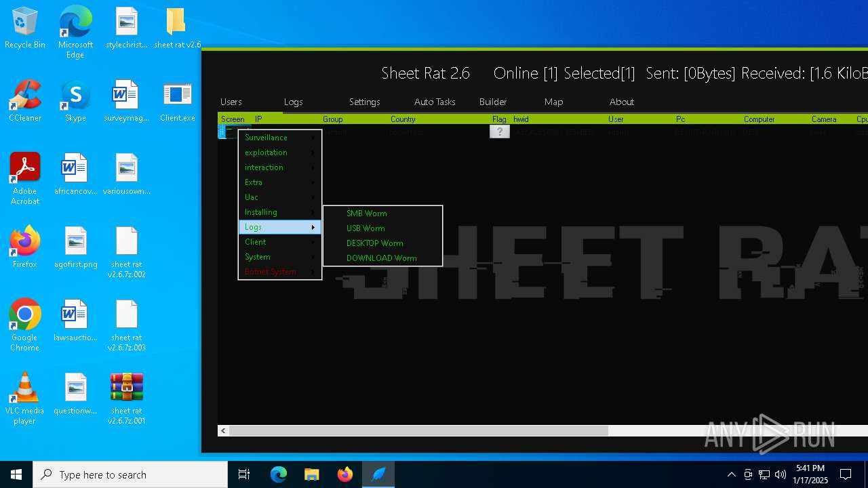868x488 pixels.
Task: Open the network status tray icon
Action: click(x=764, y=474)
